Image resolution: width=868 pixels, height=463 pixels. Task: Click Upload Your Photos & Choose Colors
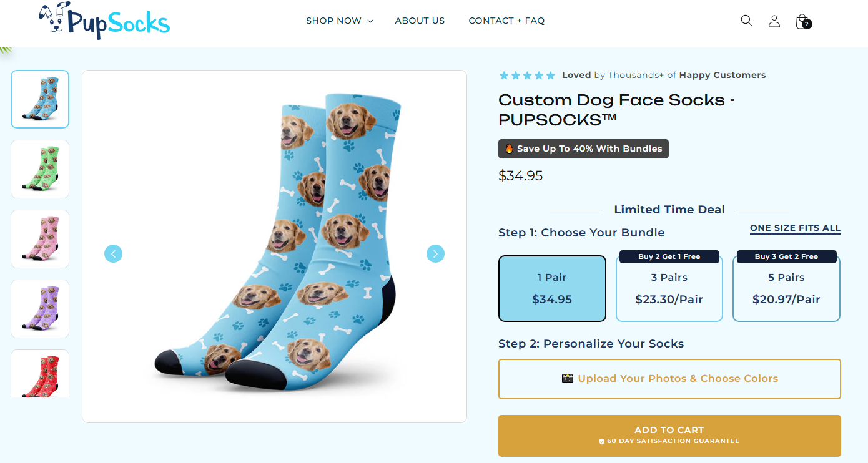pos(669,379)
